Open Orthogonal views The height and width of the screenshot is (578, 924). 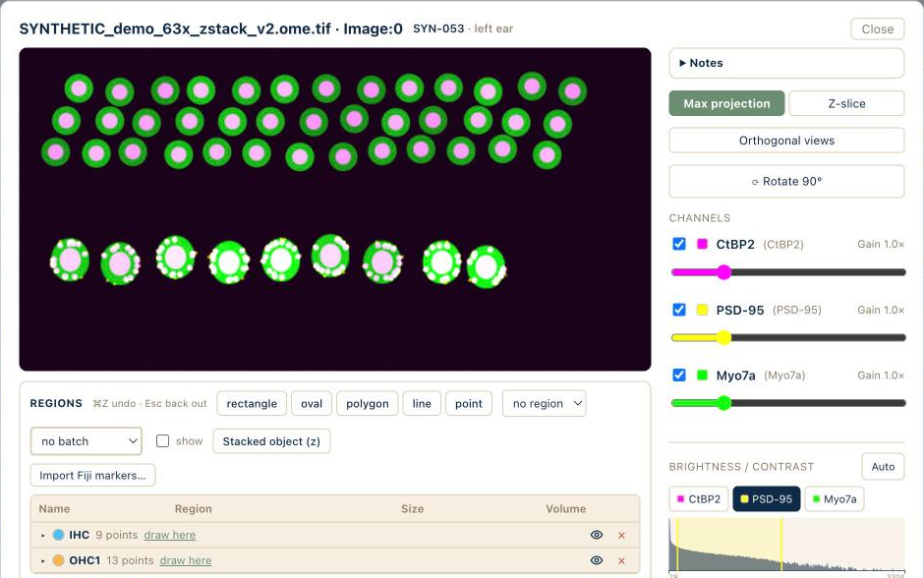pyautogui.click(x=786, y=141)
